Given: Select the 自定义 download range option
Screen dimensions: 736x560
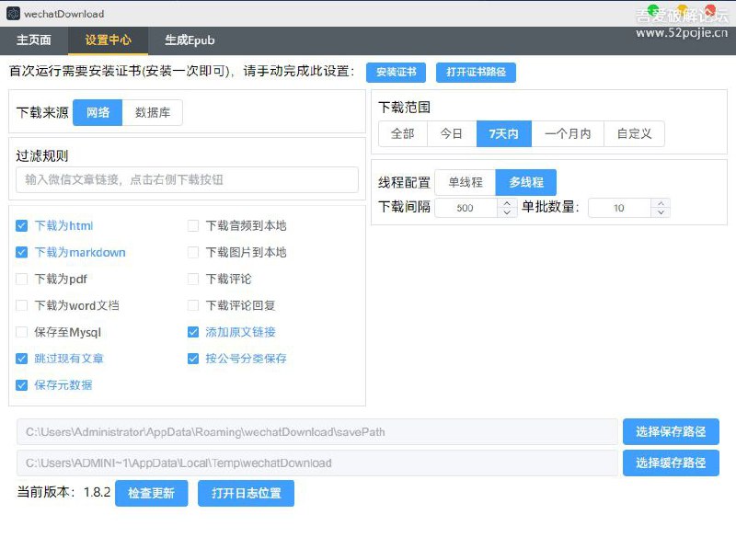Looking at the screenshot, I should point(634,133).
